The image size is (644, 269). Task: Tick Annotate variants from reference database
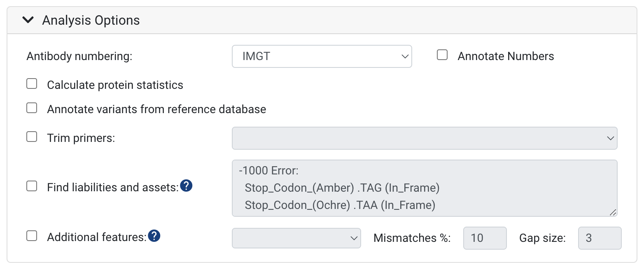[32, 108]
